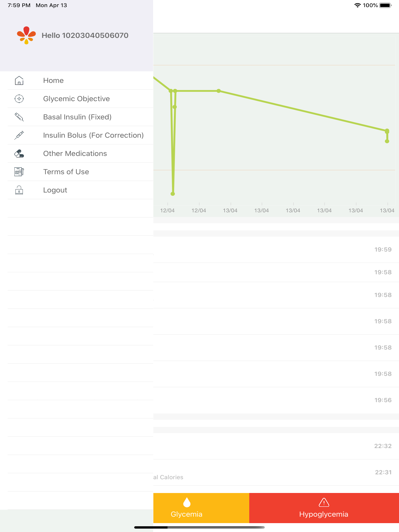Tap the log entry timed 22:31
The height and width of the screenshot is (532, 399).
[276, 472]
